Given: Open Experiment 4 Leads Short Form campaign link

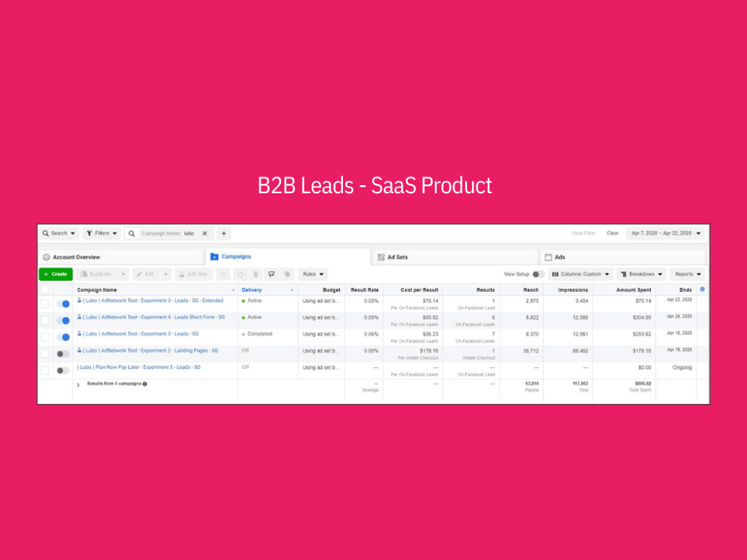Looking at the screenshot, I should (154, 317).
